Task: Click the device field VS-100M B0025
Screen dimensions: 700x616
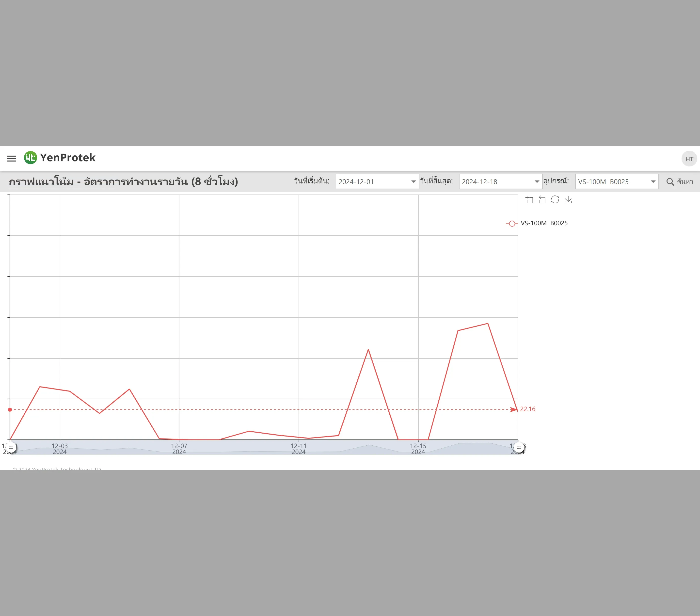Action: coord(617,182)
